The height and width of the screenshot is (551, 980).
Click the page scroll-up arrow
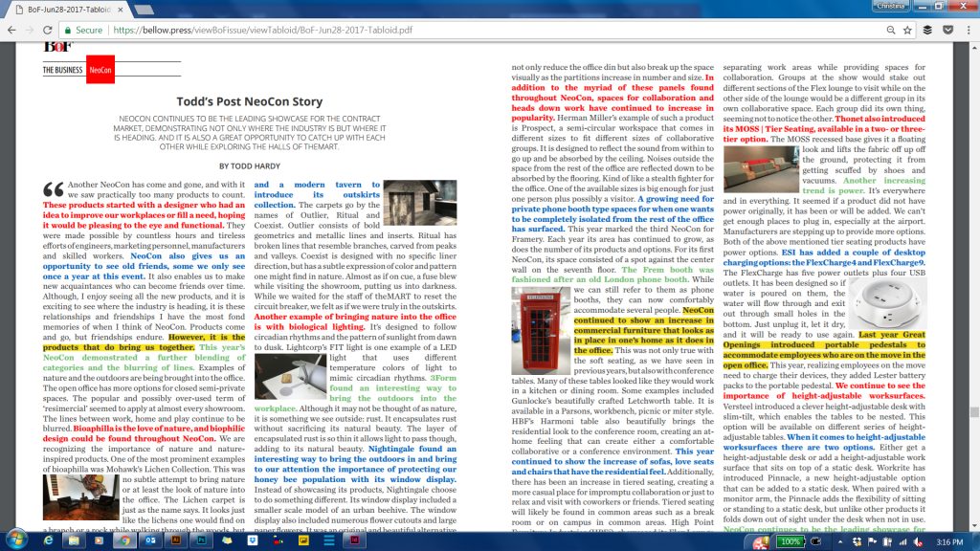974,48
